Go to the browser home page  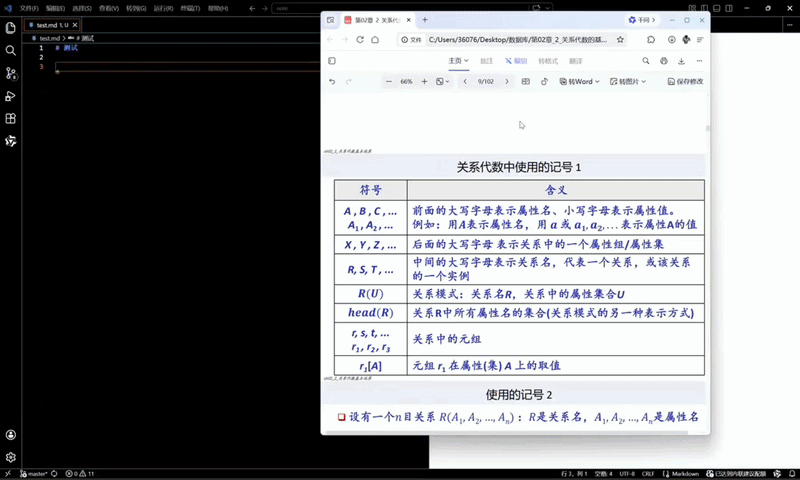coord(375,40)
